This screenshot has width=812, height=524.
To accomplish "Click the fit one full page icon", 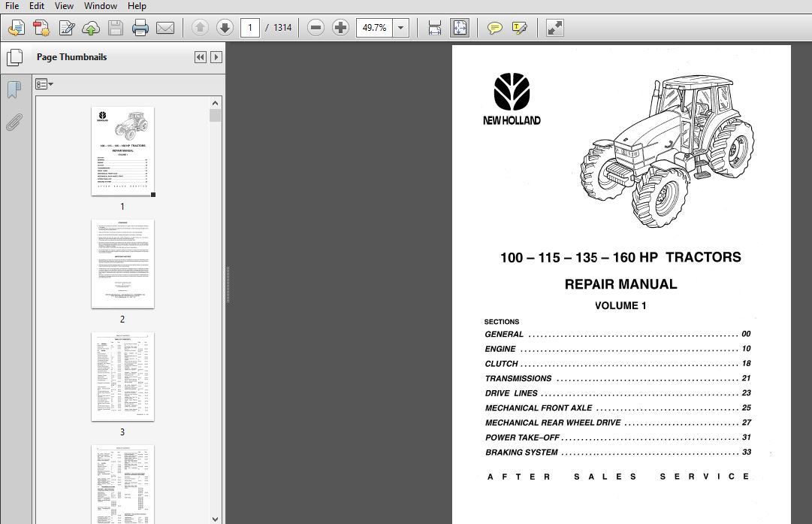I will pos(460,28).
